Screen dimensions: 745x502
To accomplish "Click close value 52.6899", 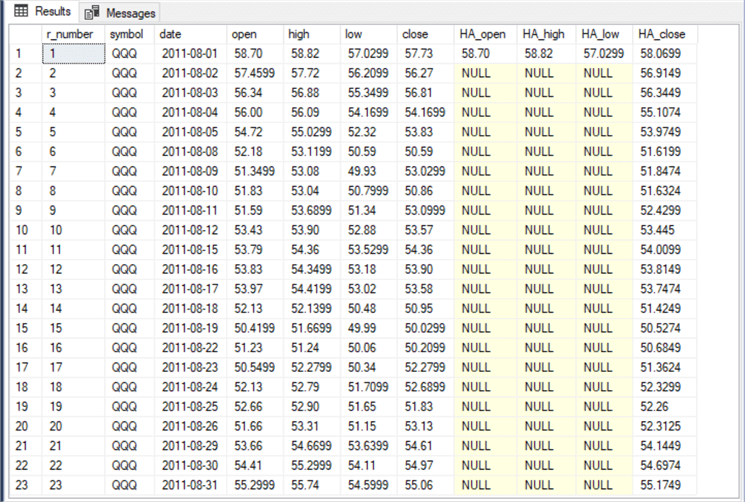I will 425,387.
